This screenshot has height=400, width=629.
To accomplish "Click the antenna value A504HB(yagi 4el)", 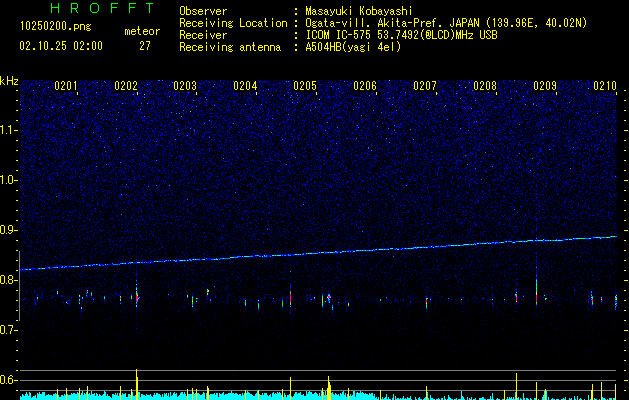I will (x=353, y=47).
